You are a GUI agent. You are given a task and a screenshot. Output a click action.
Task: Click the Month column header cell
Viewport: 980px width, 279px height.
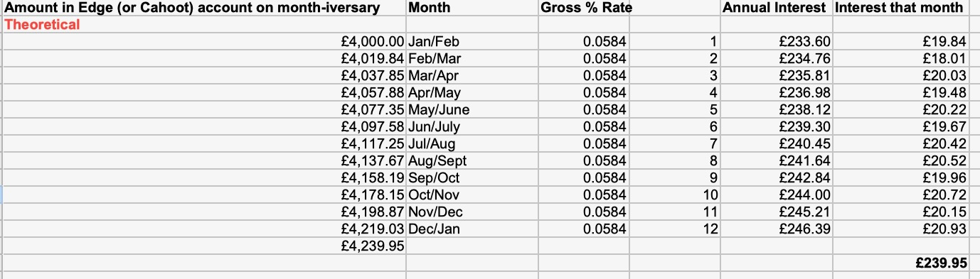click(472, 9)
